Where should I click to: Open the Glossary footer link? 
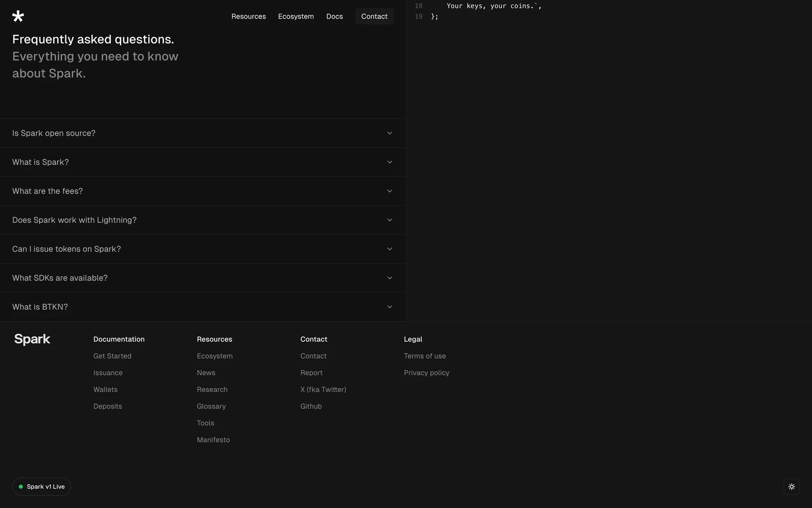(211, 406)
